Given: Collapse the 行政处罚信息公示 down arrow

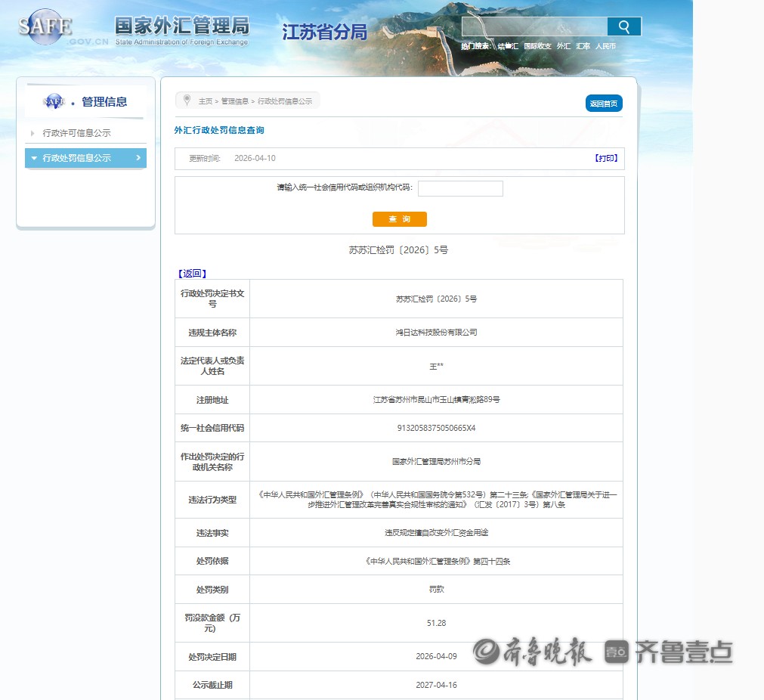Looking at the screenshot, I should tap(34, 158).
